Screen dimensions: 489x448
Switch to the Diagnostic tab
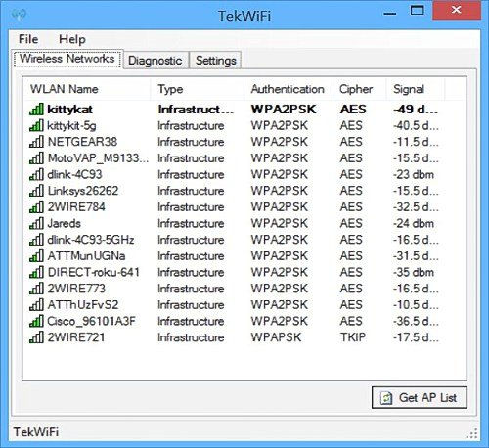(156, 61)
